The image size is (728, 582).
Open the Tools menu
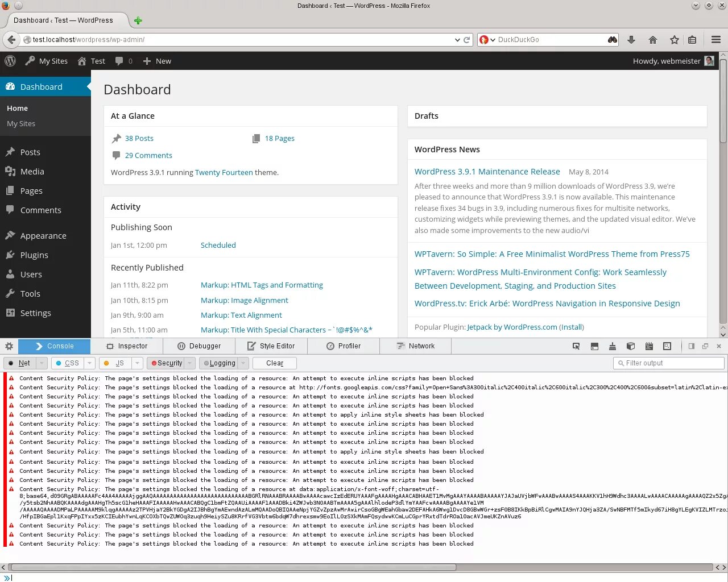(x=30, y=294)
